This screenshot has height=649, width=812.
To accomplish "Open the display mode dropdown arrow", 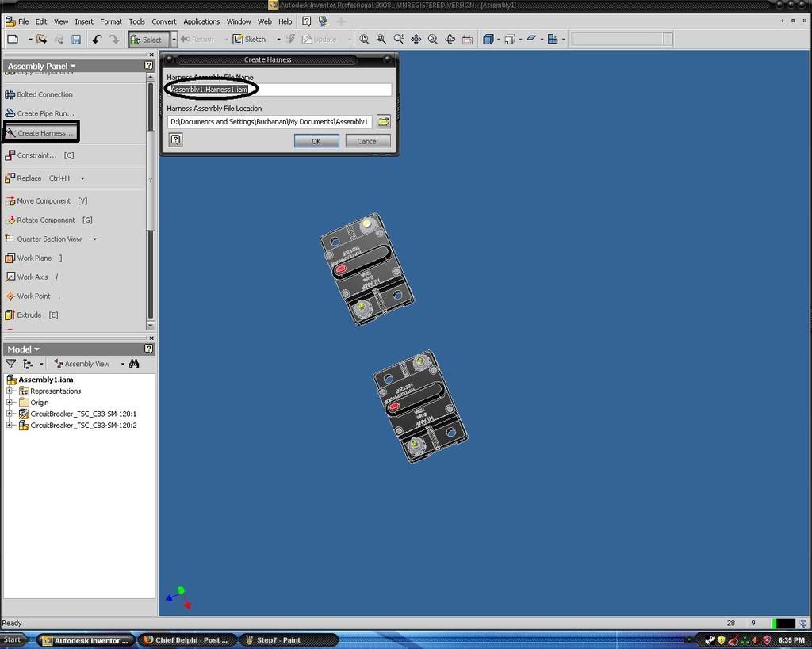I will 499,40.
